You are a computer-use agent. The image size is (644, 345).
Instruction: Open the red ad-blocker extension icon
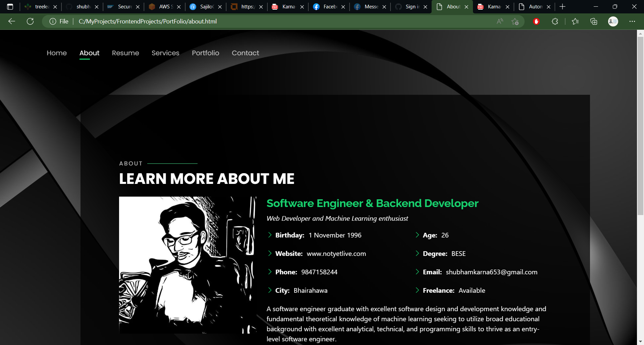(536, 21)
